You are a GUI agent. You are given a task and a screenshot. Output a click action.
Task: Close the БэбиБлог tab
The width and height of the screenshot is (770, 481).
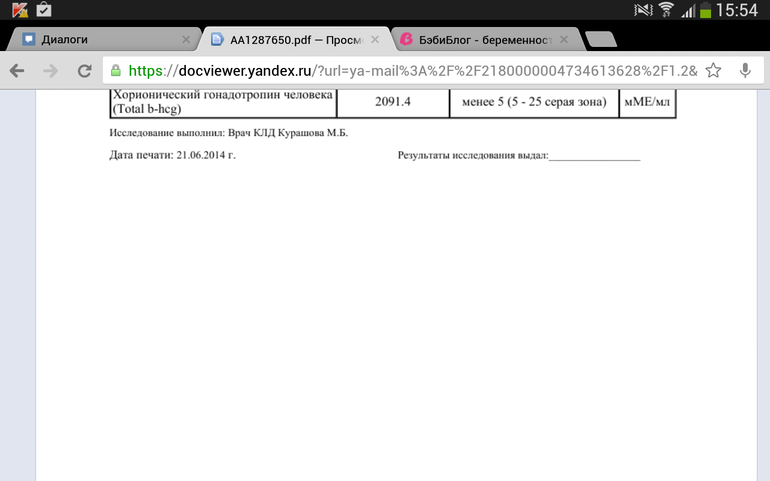pos(564,40)
